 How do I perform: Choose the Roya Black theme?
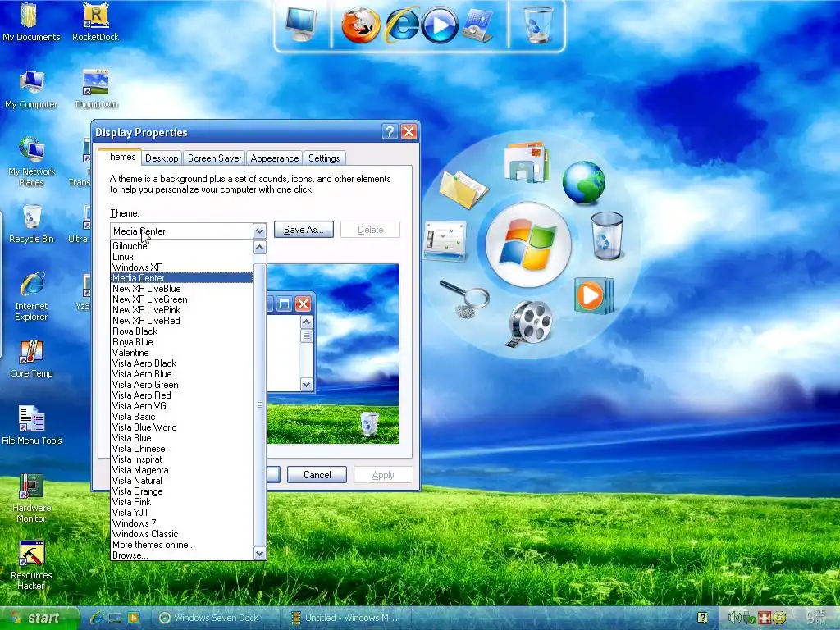click(x=181, y=331)
